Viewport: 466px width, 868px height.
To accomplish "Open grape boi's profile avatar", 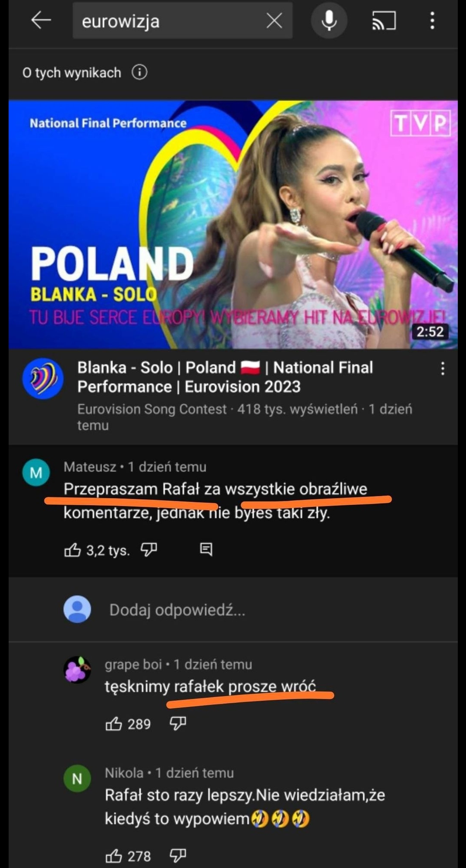I will tap(77, 670).
